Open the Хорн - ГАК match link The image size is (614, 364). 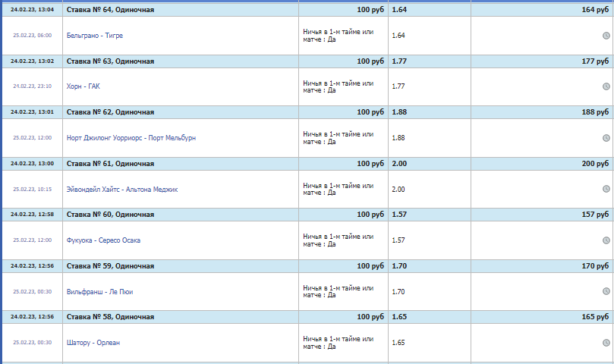[83, 86]
